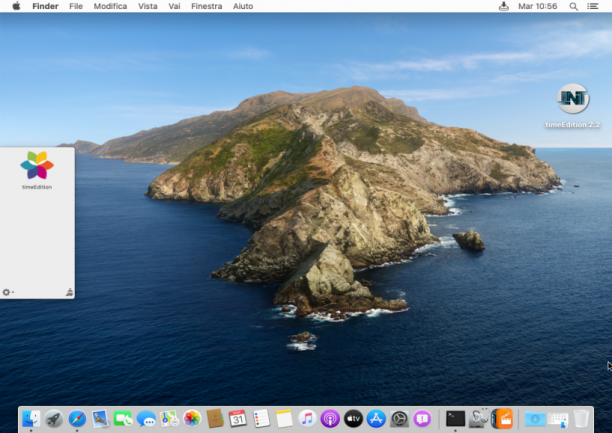This screenshot has height=433, width=612.
Task: Open the orange clapperboard app in Dock
Action: click(502, 419)
